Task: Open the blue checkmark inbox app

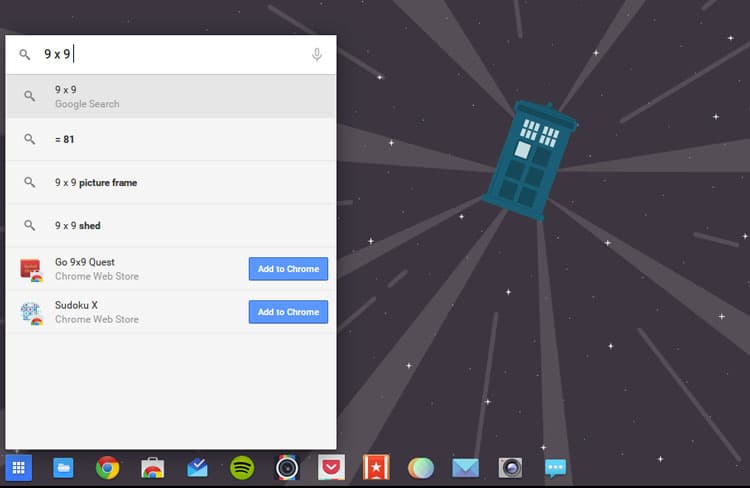Action: [x=197, y=467]
